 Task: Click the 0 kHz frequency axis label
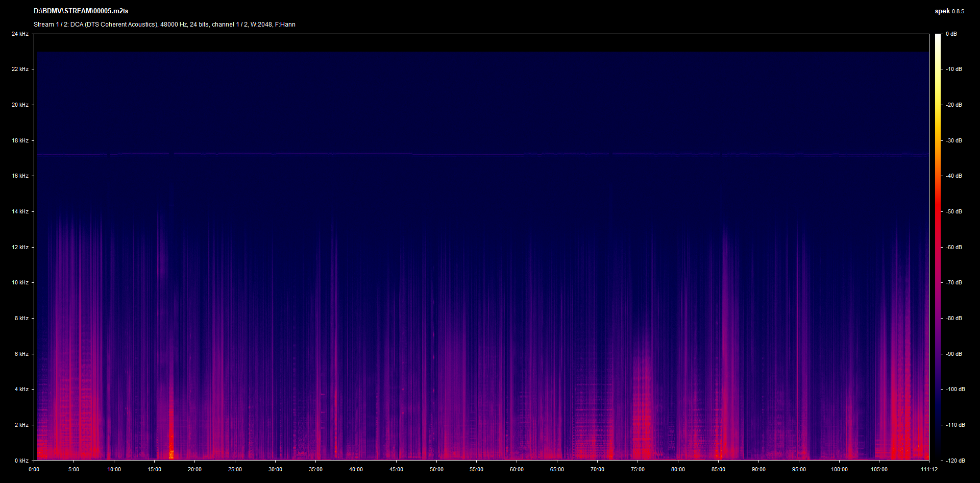click(21, 461)
